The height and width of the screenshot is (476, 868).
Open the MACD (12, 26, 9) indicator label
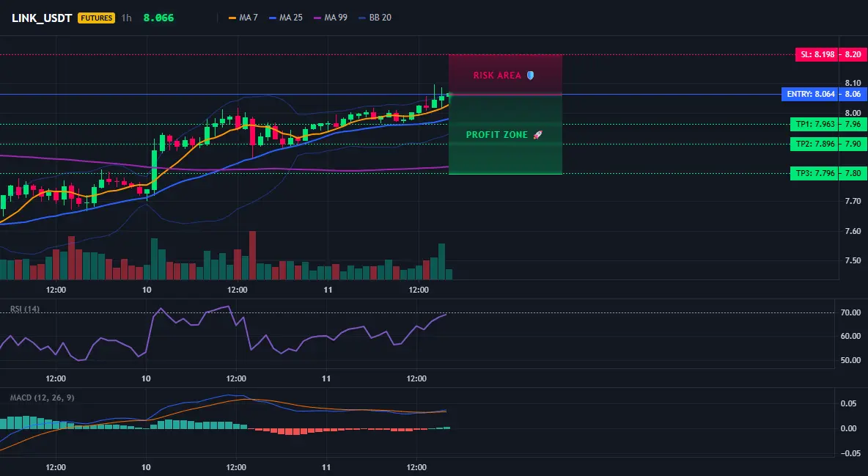[42, 398]
